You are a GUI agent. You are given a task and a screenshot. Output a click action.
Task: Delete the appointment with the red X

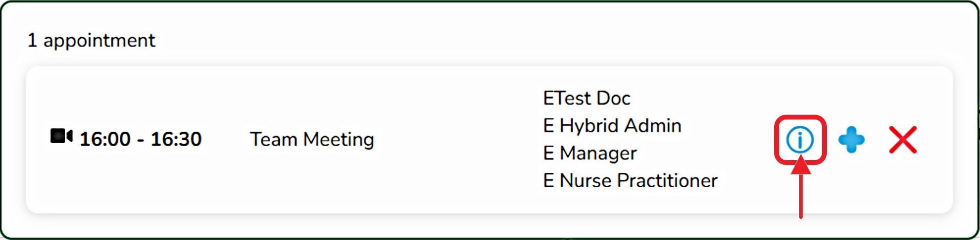coord(903,140)
